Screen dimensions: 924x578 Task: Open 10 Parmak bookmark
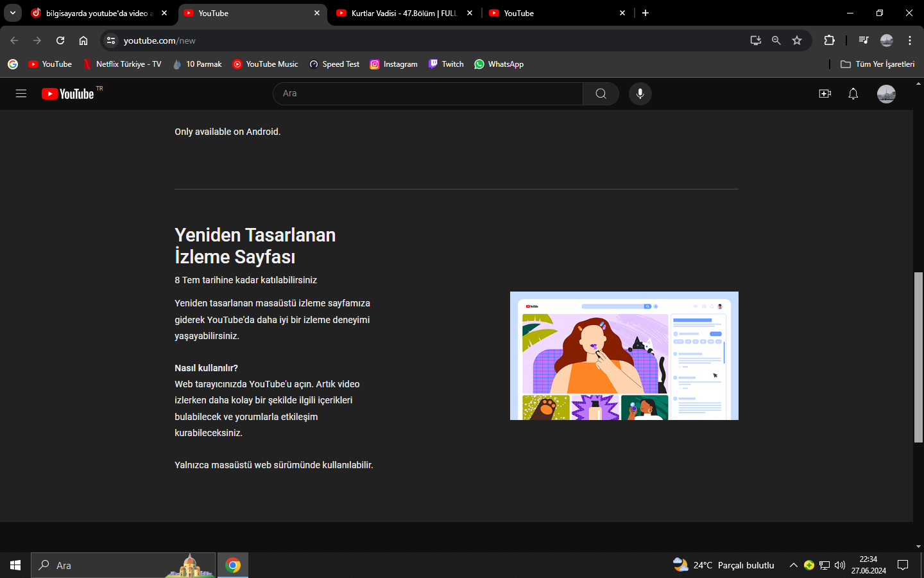(197, 64)
